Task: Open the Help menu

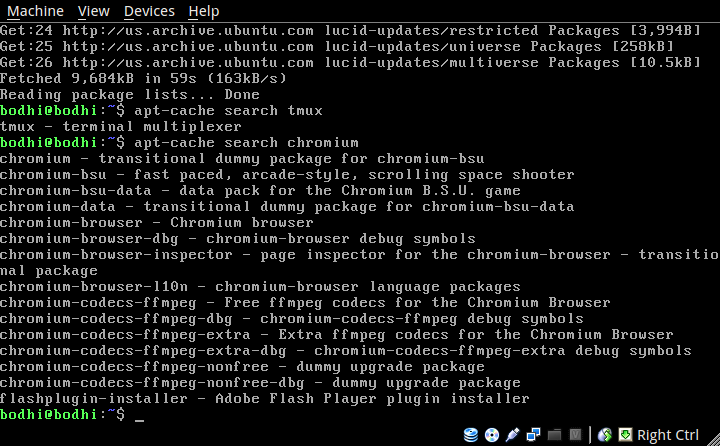Action: click(203, 11)
